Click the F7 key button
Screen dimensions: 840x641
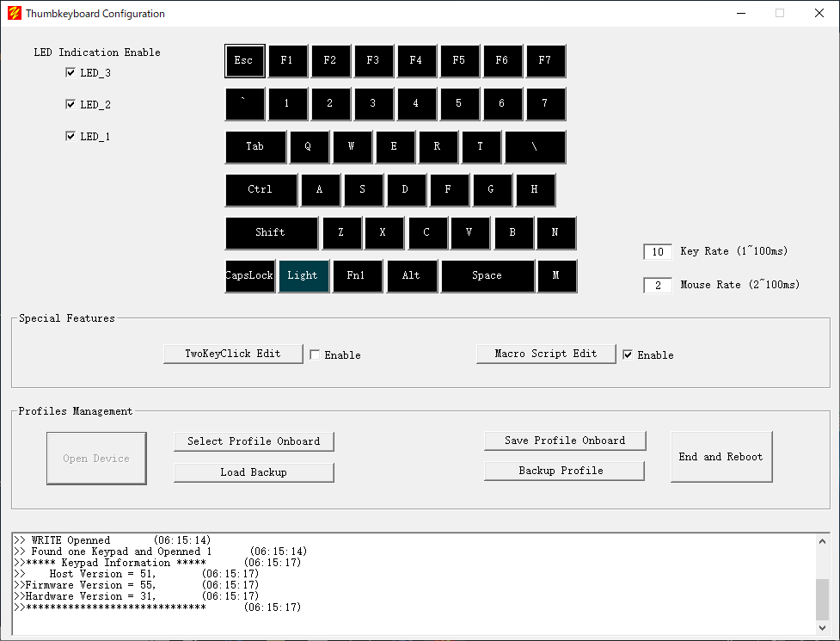[x=546, y=61]
